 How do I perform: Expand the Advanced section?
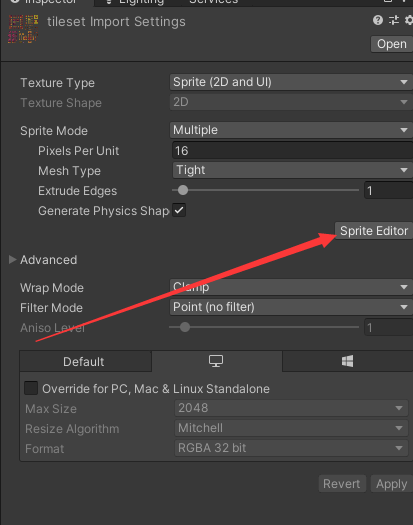click(12, 259)
